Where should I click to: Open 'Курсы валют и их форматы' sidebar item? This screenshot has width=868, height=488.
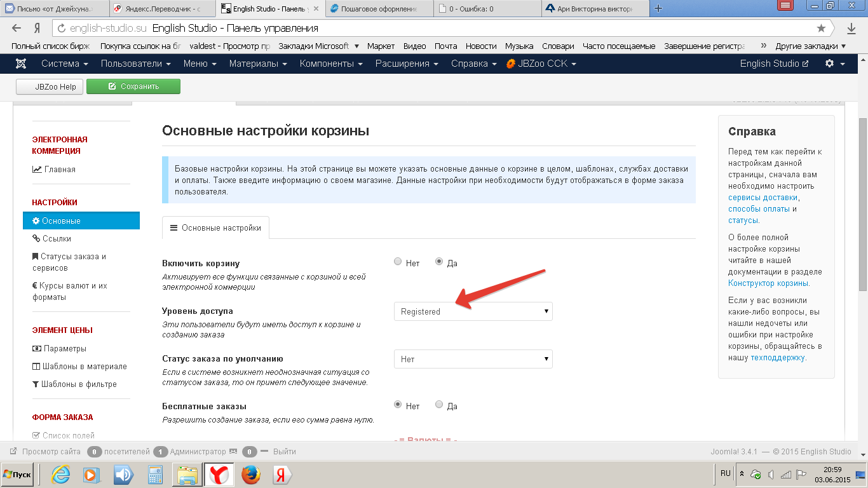[x=70, y=291]
